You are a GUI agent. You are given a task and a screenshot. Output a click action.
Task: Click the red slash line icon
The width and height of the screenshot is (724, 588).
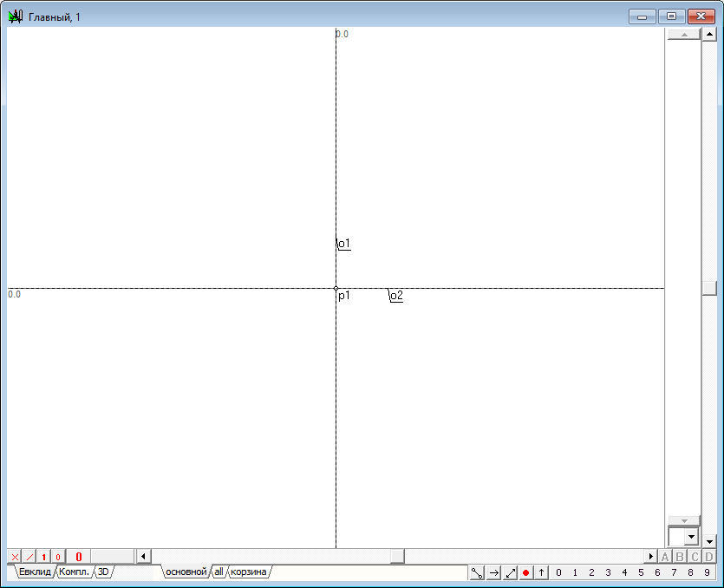pyautogui.click(x=29, y=557)
